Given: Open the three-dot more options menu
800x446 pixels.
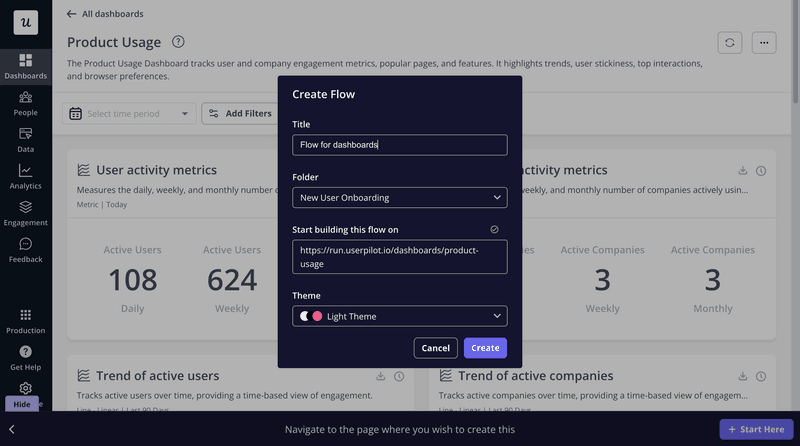Looking at the screenshot, I should point(764,42).
